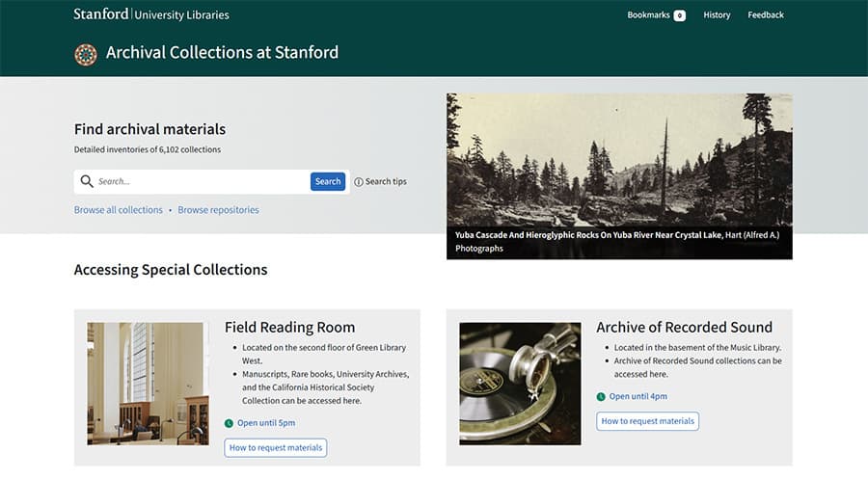Click Archive of Recorded Sound's request materials button
This screenshot has width=868, height=479.
647,421
